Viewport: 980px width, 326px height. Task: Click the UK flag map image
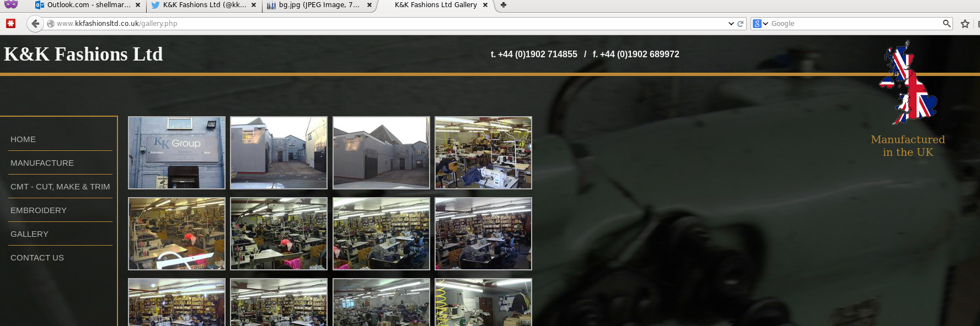(908, 83)
